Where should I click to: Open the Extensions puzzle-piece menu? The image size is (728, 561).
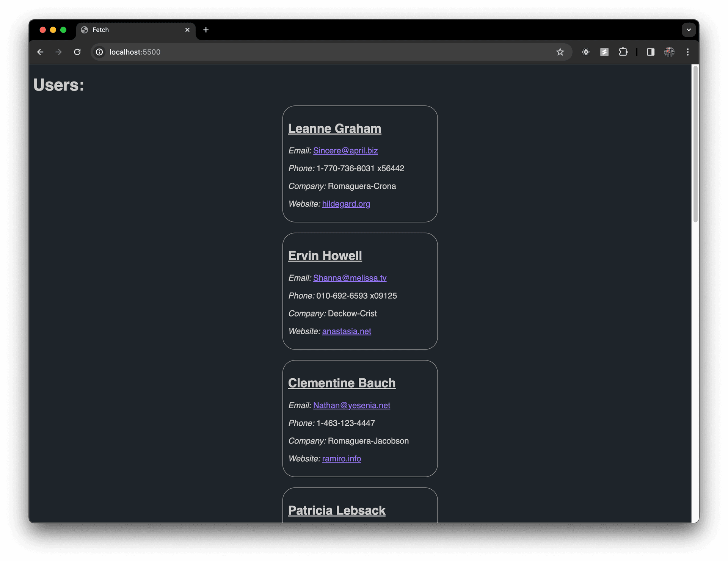(623, 52)
